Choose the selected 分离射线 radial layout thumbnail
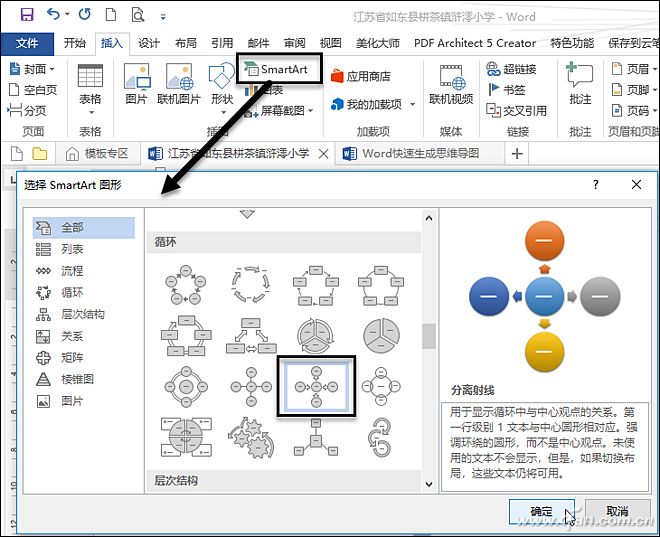 [316, 386]
